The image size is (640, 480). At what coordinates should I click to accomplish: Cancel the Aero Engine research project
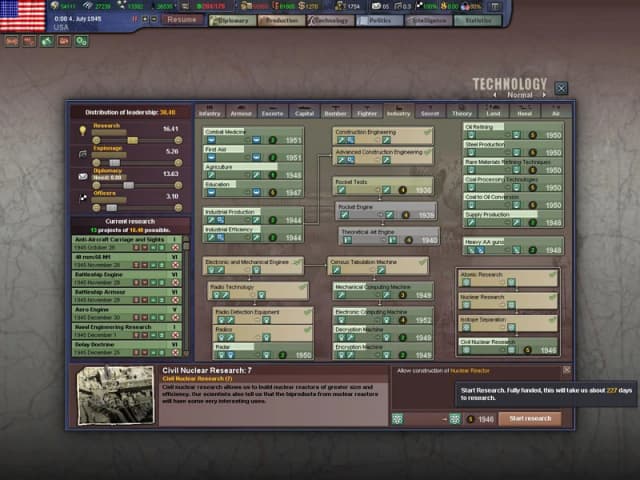[x=176, y=318]
